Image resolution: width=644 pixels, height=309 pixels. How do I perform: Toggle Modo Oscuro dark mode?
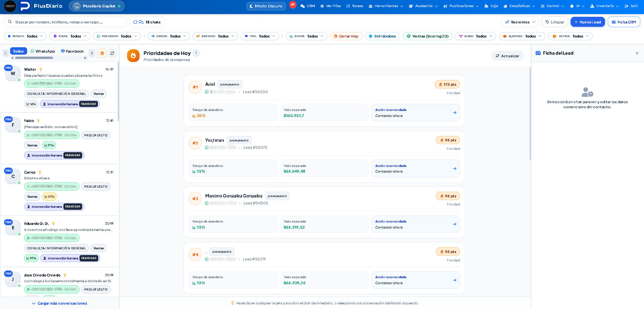pyautogui.click(x=266, y=6)
